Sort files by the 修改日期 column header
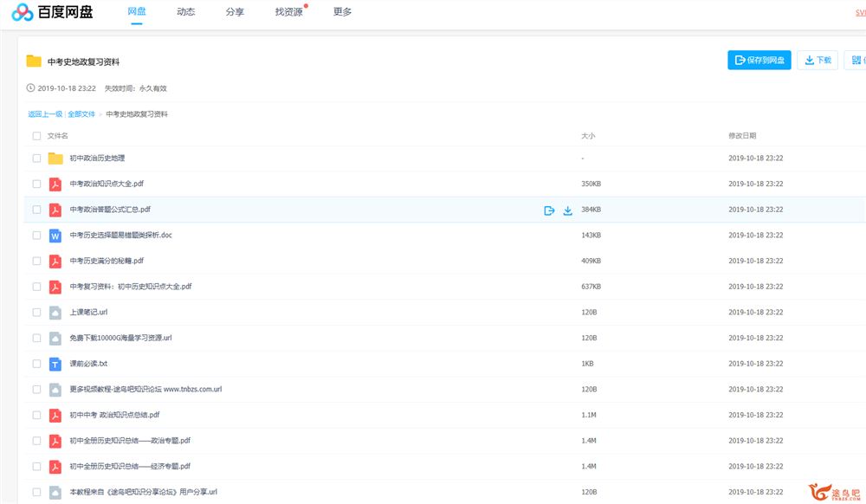 [742, 136]
